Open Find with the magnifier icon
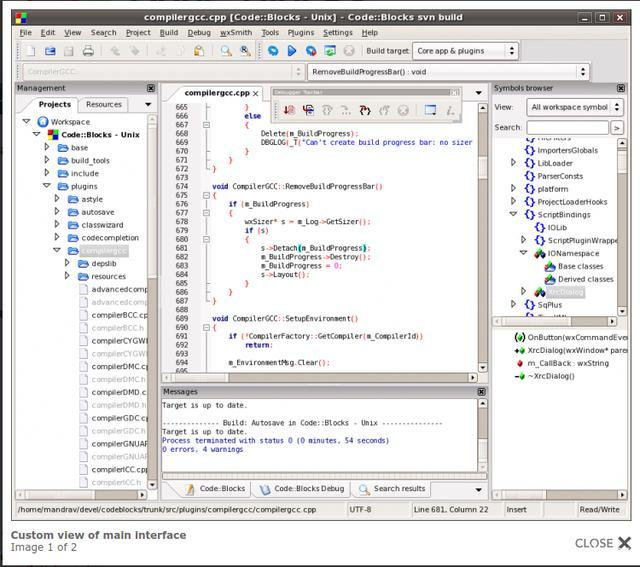Viewport: 640px width, 567px height. coord(226,51)
